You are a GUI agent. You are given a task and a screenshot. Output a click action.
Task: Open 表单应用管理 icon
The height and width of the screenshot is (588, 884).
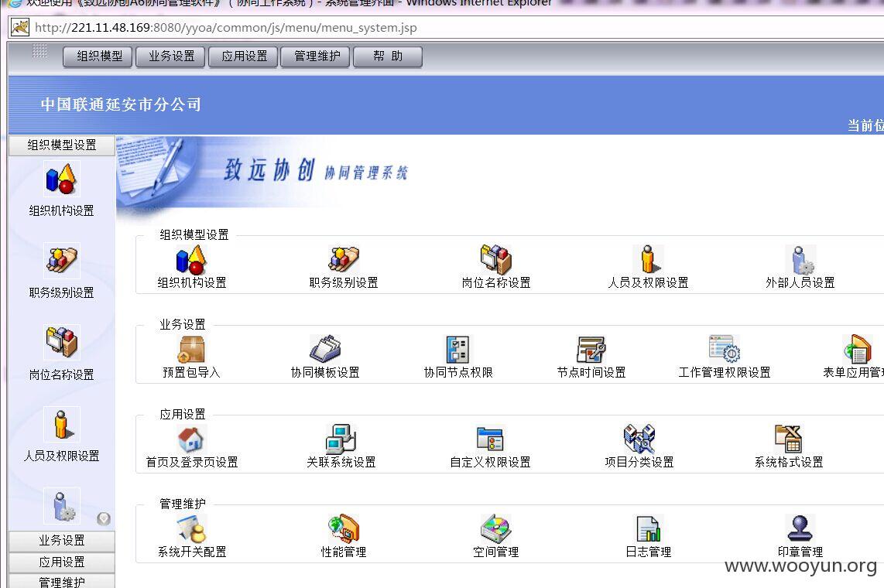click(857, 349)
